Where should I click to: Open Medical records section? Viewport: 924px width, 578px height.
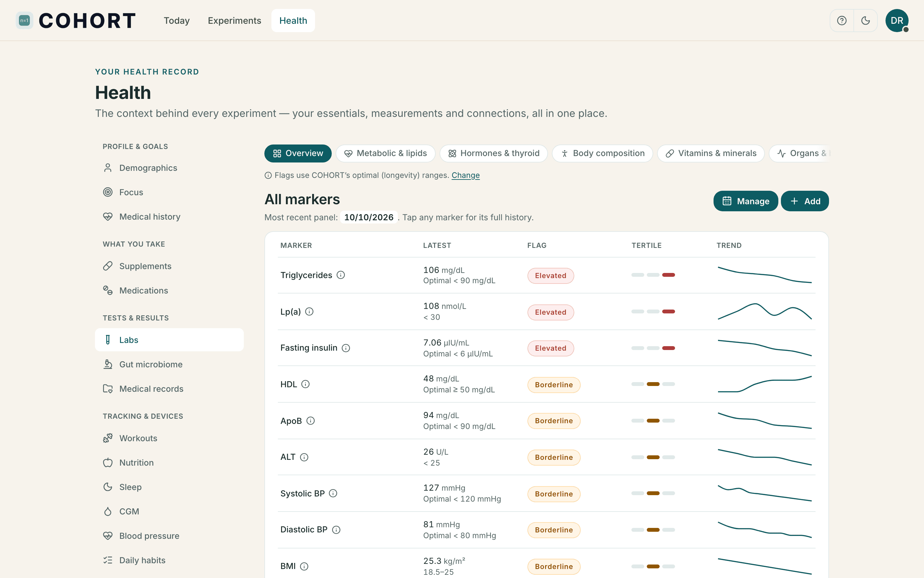(x=169, y=389)
